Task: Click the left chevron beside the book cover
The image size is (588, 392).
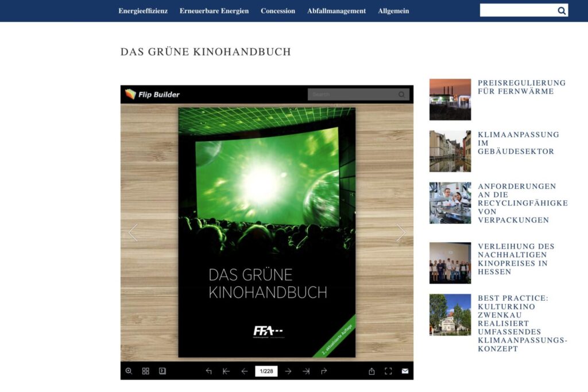Action: [133, 232]
